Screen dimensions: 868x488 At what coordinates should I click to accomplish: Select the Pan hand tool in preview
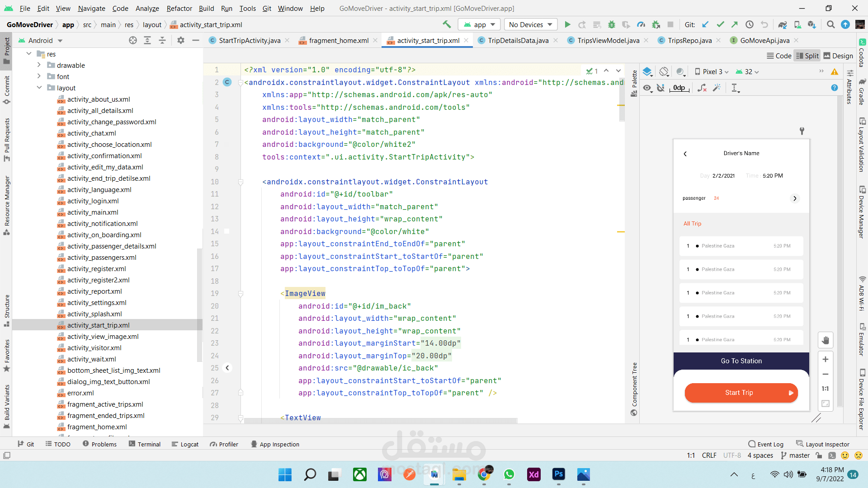click(826, 340)
